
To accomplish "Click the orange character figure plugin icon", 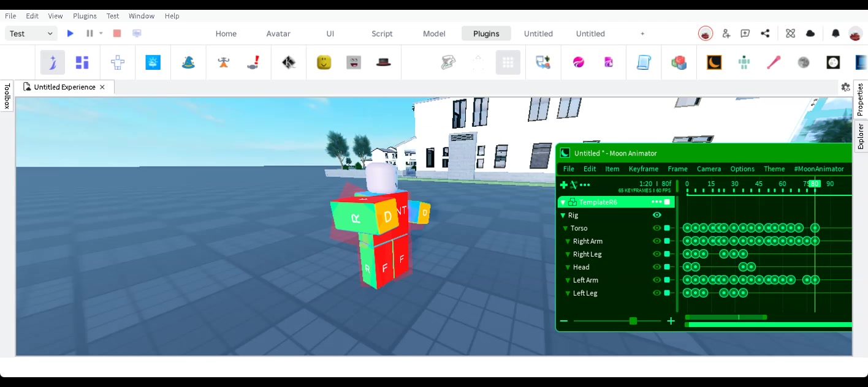I will click(x=223, y=62).
